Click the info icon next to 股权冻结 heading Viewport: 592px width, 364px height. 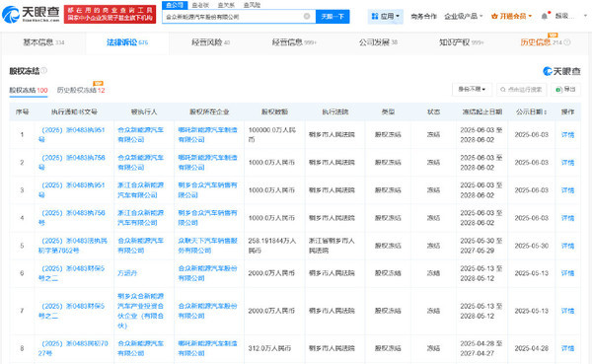[44, 70]
